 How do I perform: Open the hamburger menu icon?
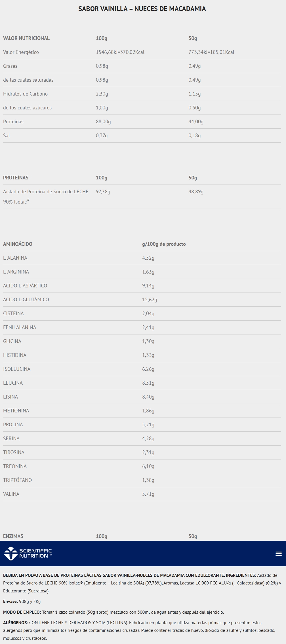pyautogui.click(x=279, y=554)
